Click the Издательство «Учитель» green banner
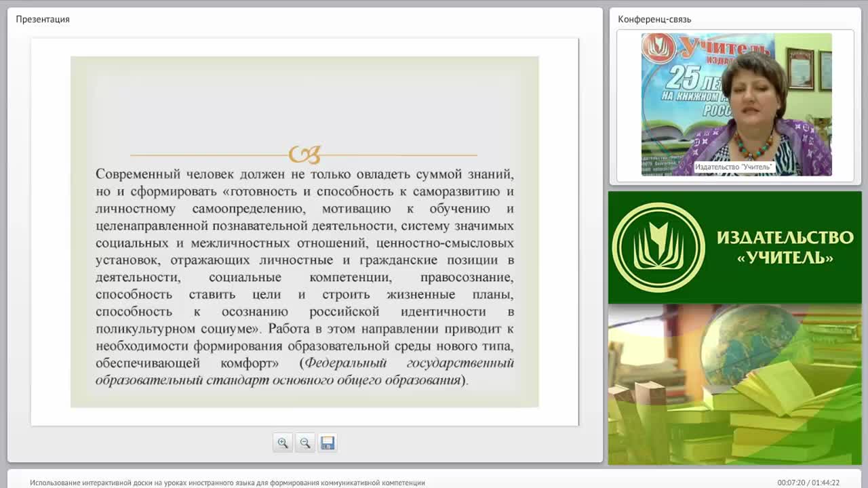Image resolution: width=868 pixels, height=488 pixels. 735,247
